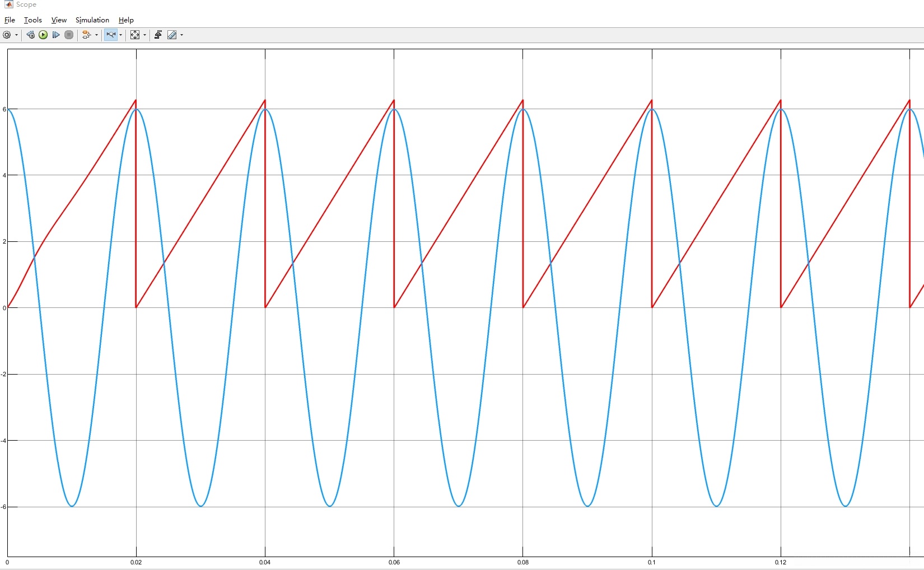924x570 pixels.
Task: Click the 0.04 time axis label
Action: [265, 562]
